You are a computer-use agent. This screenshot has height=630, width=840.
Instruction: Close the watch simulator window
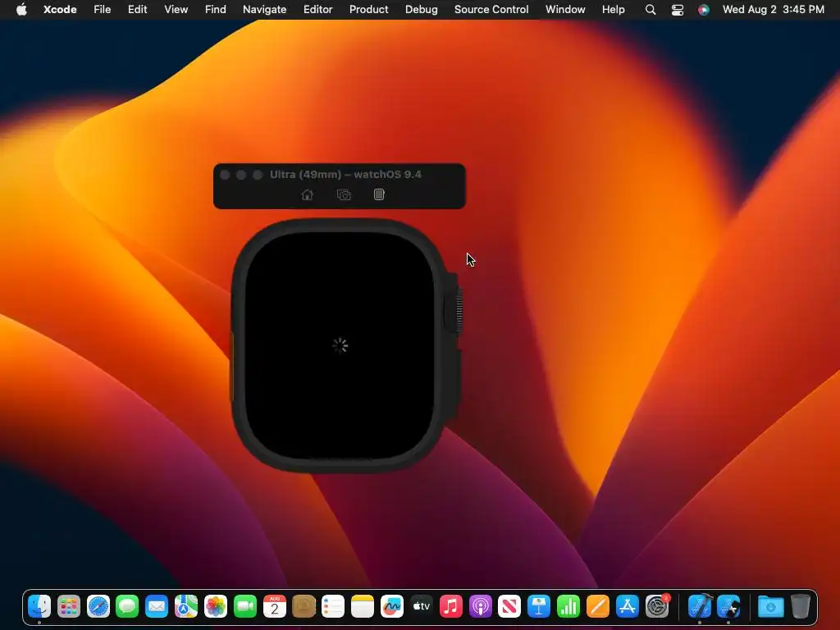[225, 175]
